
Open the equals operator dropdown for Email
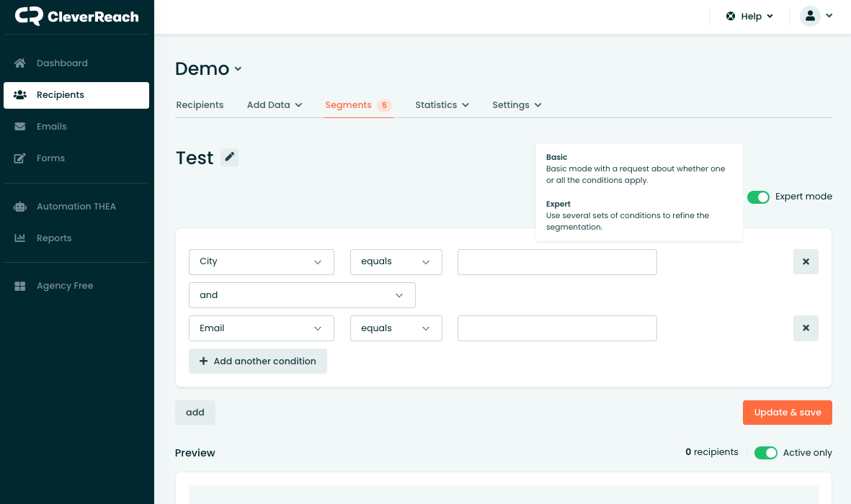tap(396, 328)
